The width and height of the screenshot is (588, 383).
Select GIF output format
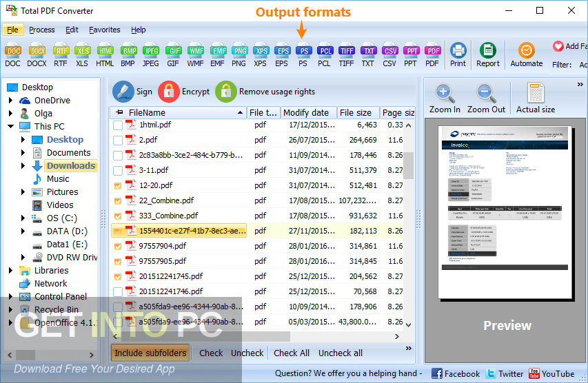tap(173, 56)
